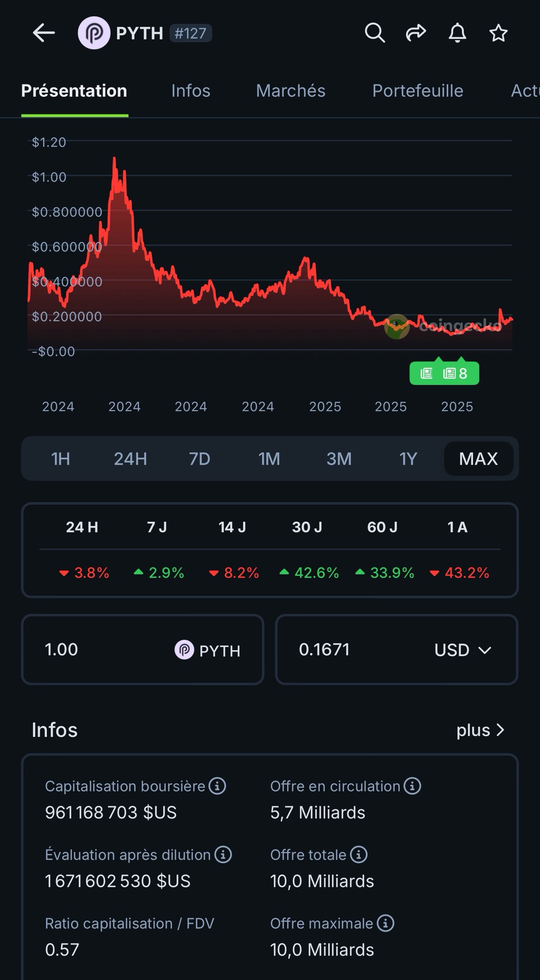
Task: Show info for Capitalisation boursière
Action: coord(217,786)
